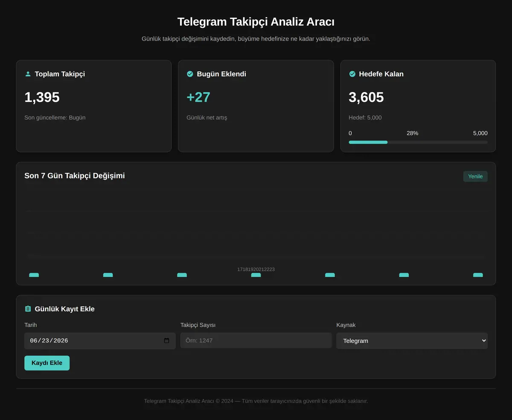Click the Hedefe Kalan card title
The image size is (512, 420).
click(381, 74)
